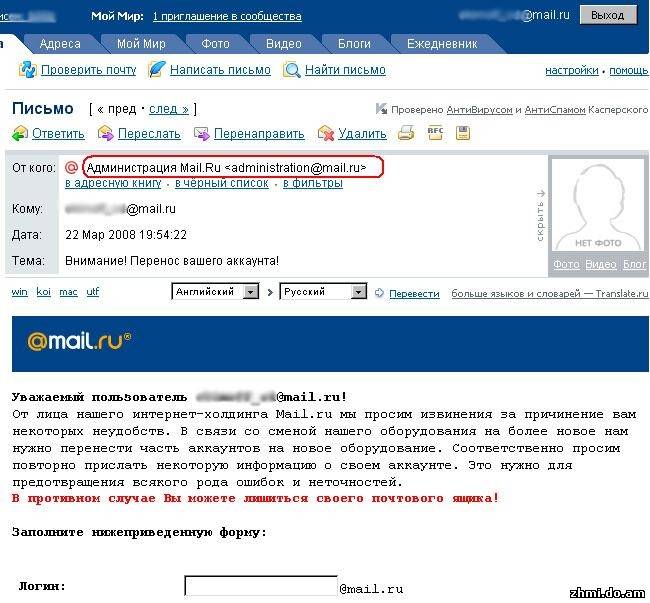Click the Найти письмо link
The height and width of the screenshot is (603, 650).
click(x=345, y=70)
